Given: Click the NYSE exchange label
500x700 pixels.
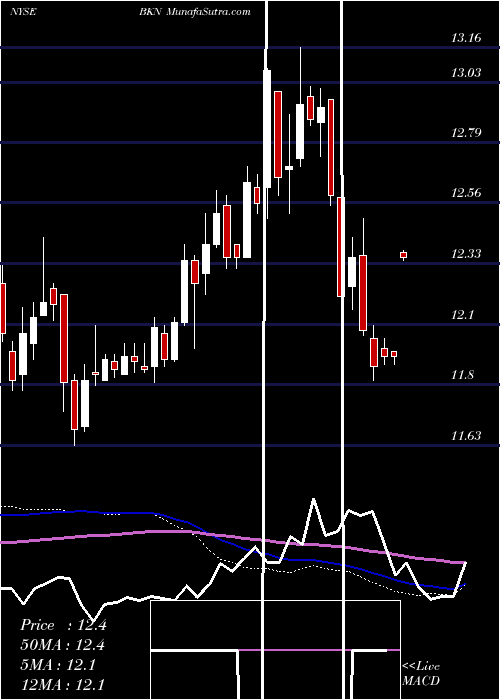Looking at the screenshot, I should tap(23, 12).
